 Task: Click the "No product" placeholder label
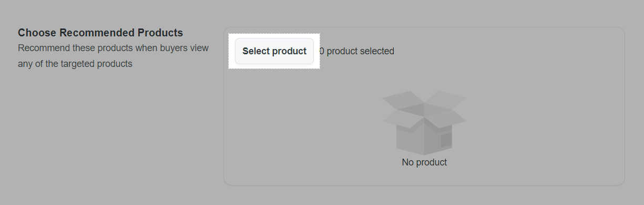(x=424, y=162)
